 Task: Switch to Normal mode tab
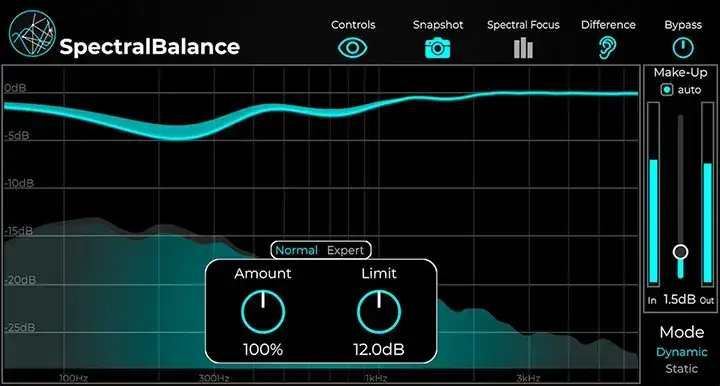pyautogui.click(x=296, y=250)
